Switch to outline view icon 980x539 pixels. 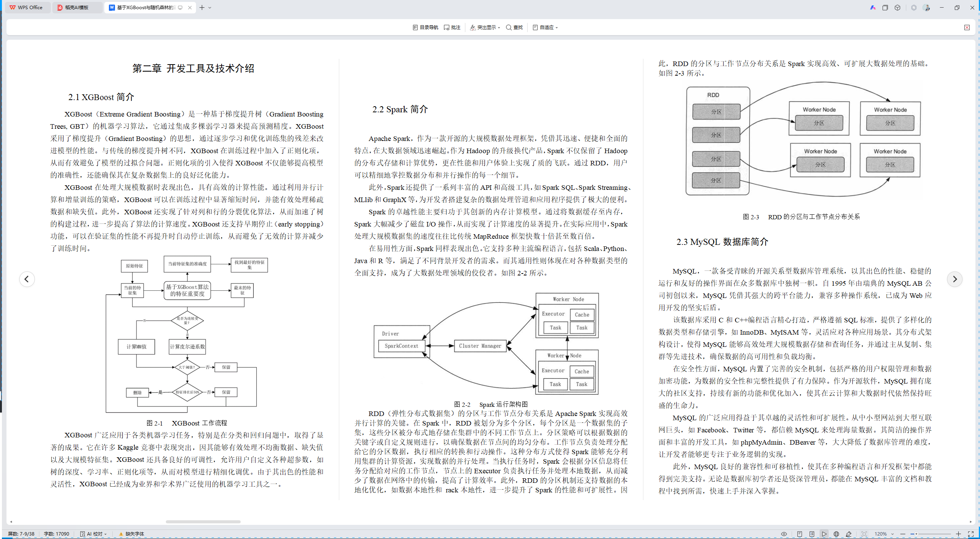pyautogui.click(x=812, y=534)
